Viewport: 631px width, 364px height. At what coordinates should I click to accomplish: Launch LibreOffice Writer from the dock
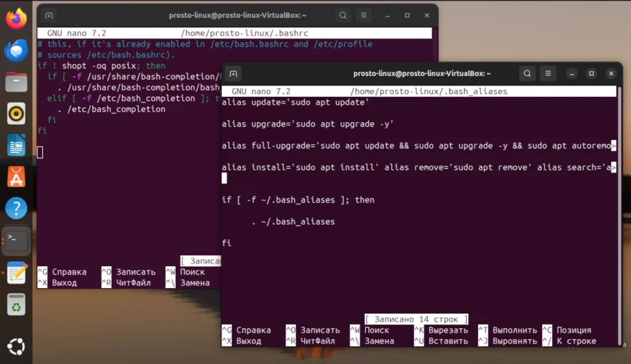click(x=16, y=145)
